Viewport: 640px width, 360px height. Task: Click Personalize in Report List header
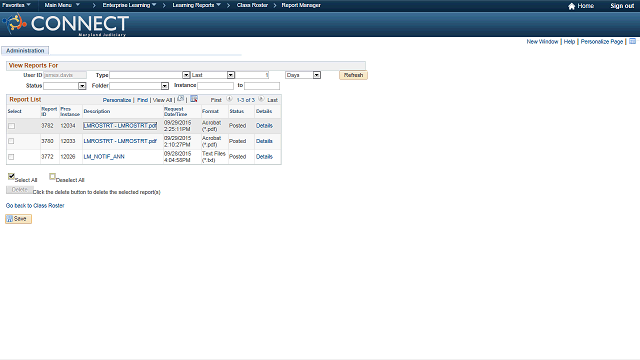117,100
